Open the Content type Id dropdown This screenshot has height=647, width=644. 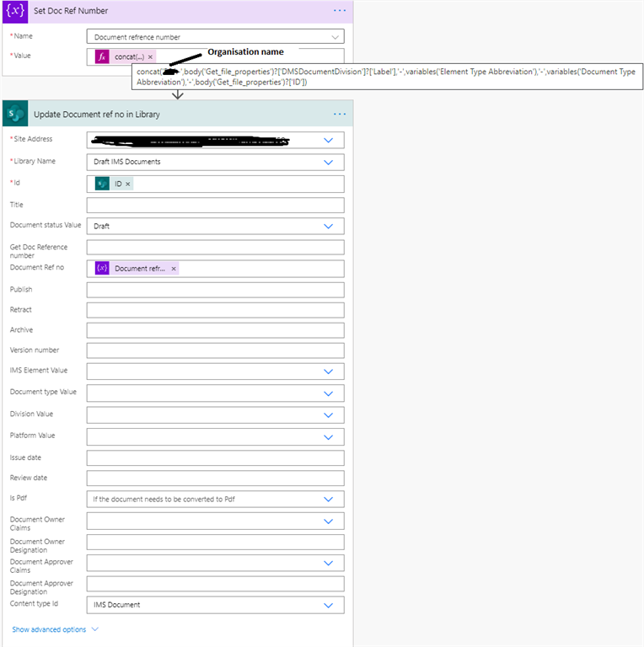328,606
